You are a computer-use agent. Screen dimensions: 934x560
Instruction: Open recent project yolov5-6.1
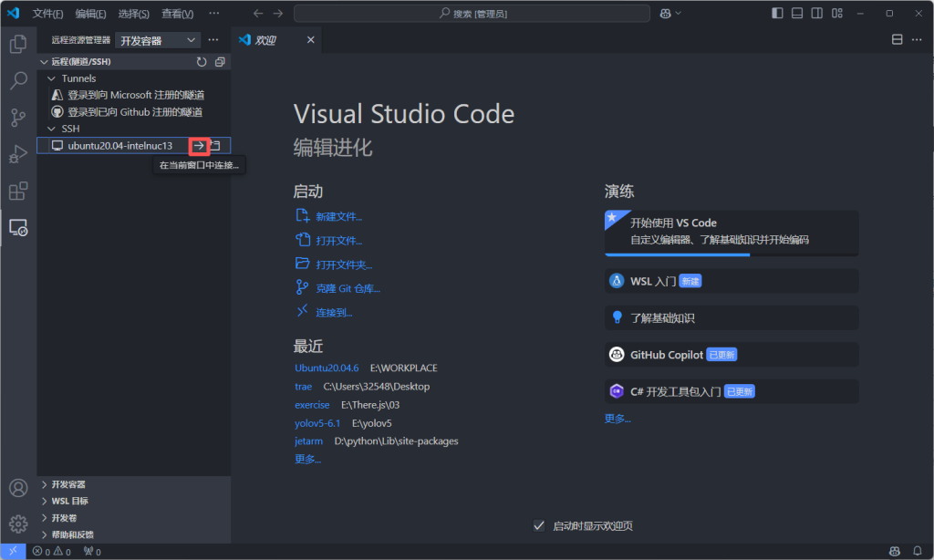point(317,423)
